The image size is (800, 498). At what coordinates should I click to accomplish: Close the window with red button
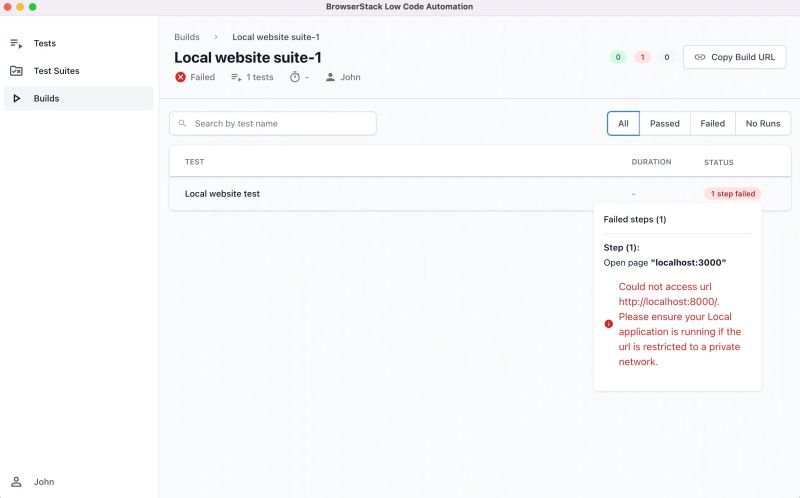tap(7, 7)
